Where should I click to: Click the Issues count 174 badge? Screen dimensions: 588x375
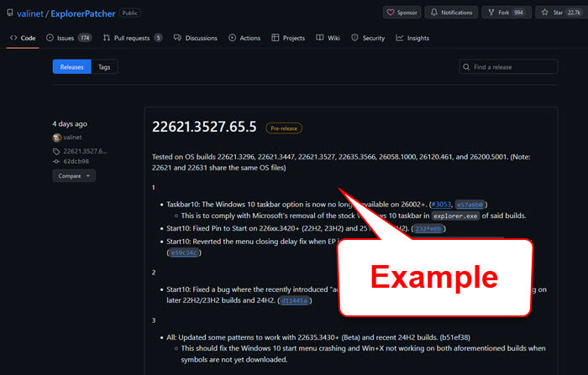point(85,38)
